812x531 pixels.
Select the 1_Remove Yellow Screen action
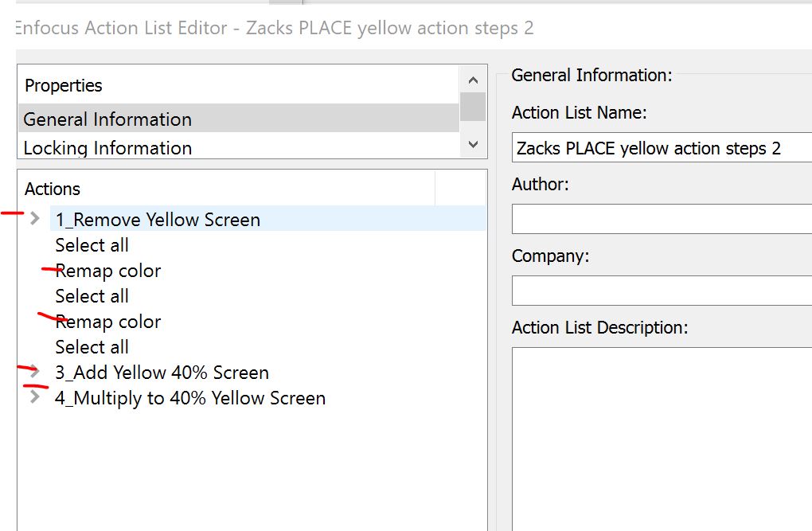click(158, 220)
